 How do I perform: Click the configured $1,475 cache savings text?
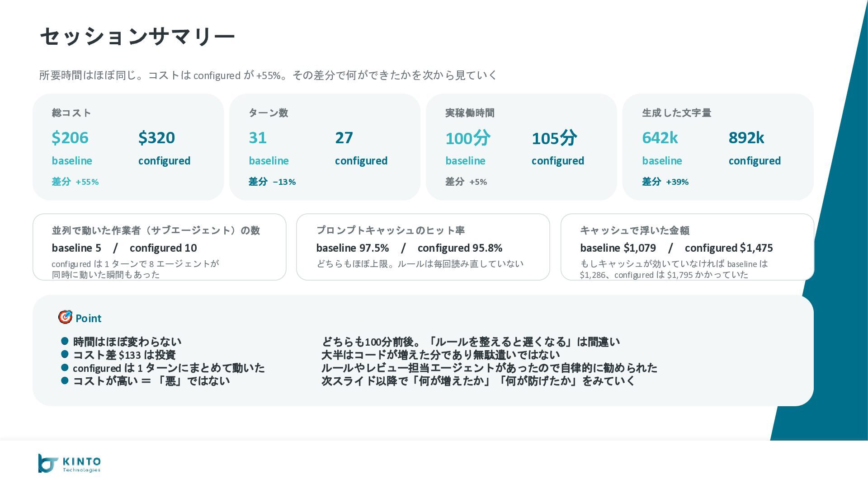click(x=728, y=248)
